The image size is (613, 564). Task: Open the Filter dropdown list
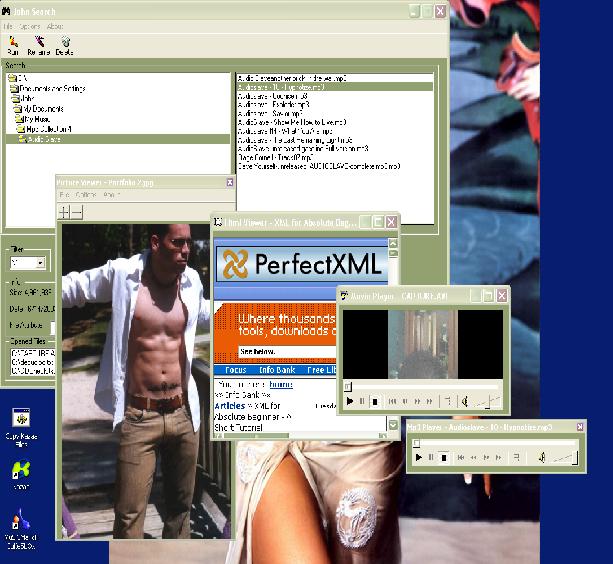click(41, 263)
